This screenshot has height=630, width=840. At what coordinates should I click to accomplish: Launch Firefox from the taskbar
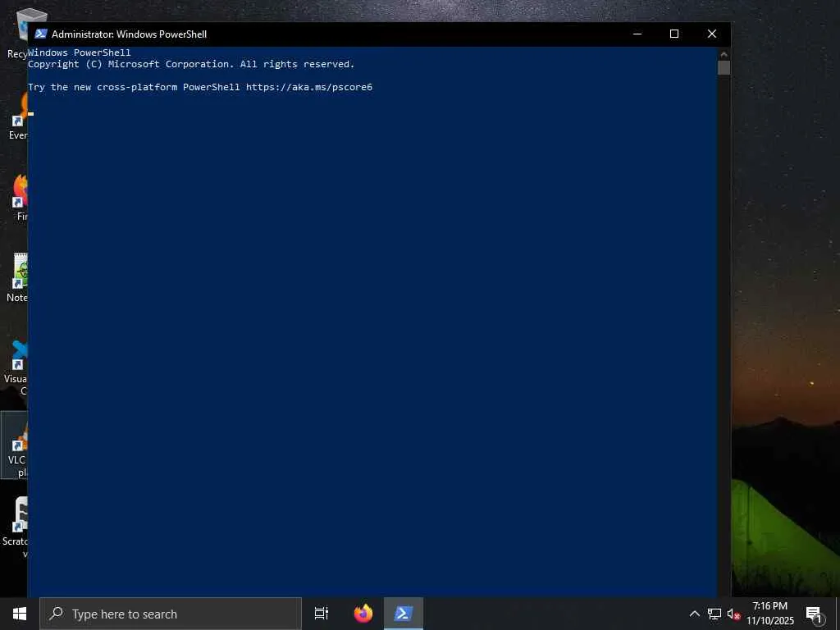(363, 614)
